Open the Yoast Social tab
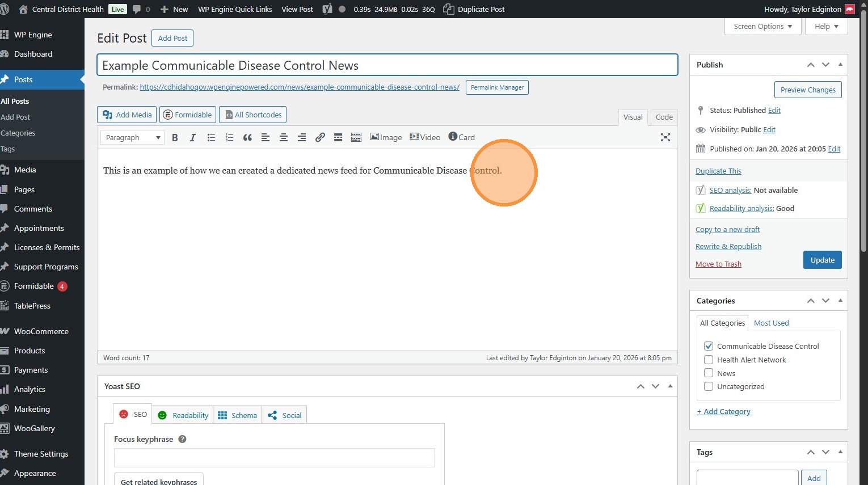The height and width of the screenshot is (485, 868). pos(284,415)
